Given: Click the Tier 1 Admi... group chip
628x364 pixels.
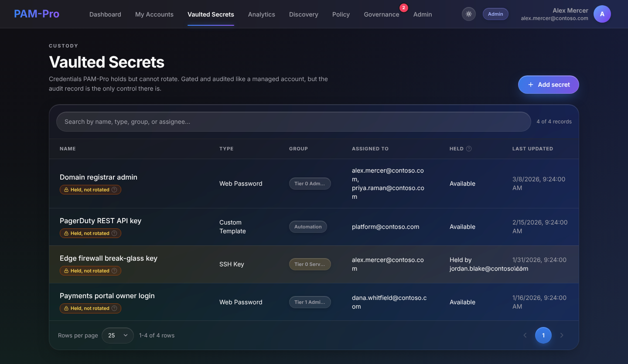Looking at the screenshot, I should pyautogui.click(x=310, y=302).
